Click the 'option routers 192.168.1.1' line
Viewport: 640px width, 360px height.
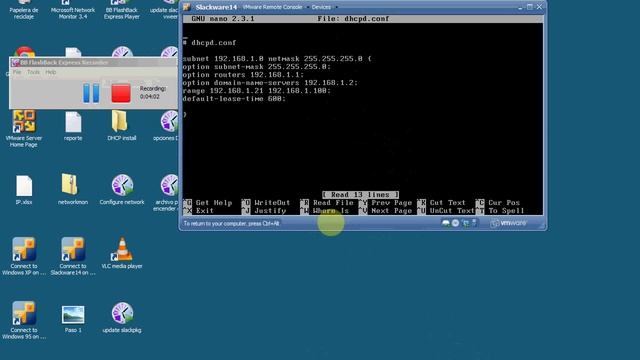243,75
